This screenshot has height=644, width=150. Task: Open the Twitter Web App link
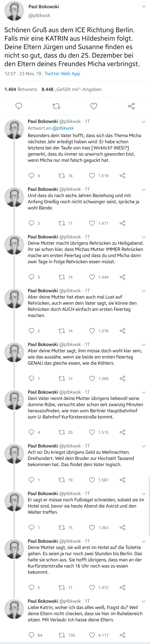tap(62, 74)
